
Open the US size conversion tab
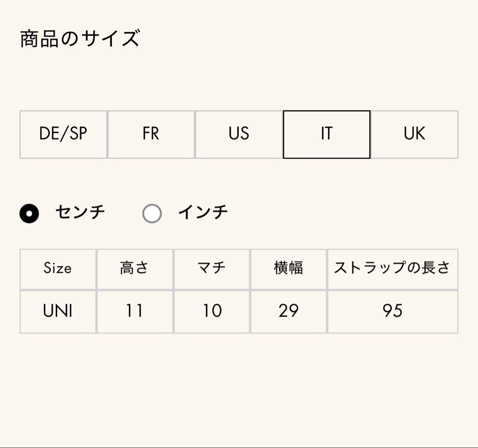pyautogui.click(x=239, y=134)
